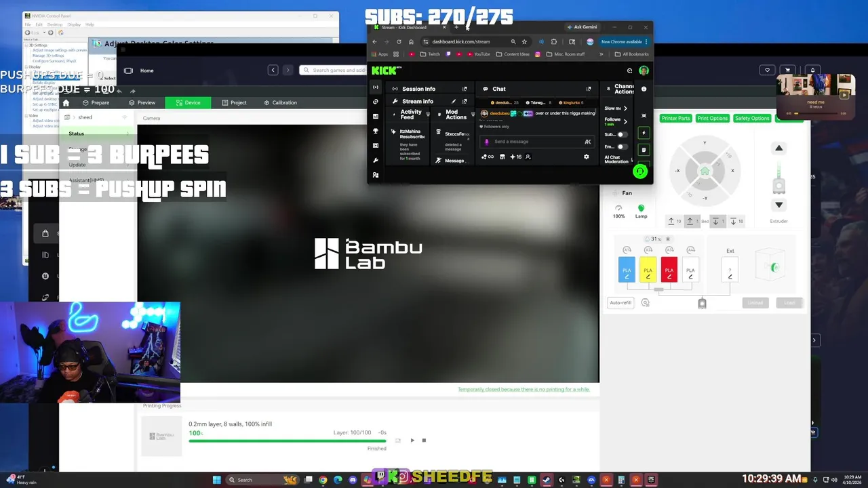Pop out the Stream info panel
Screen dimensions: 868x488
465,101
